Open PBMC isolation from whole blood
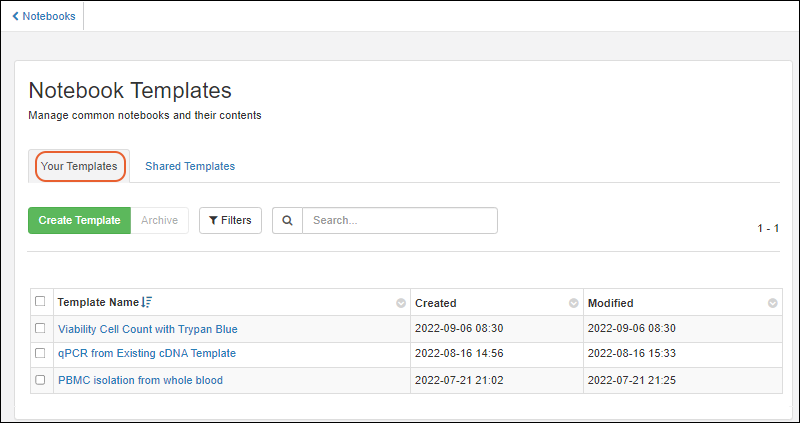 140,380
